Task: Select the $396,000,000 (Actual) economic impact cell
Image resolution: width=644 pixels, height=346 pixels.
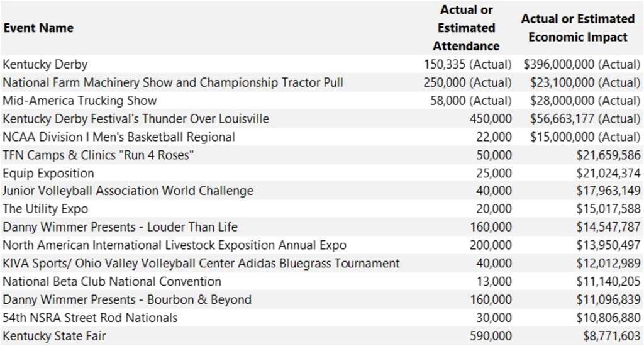Action: point(582,64)
